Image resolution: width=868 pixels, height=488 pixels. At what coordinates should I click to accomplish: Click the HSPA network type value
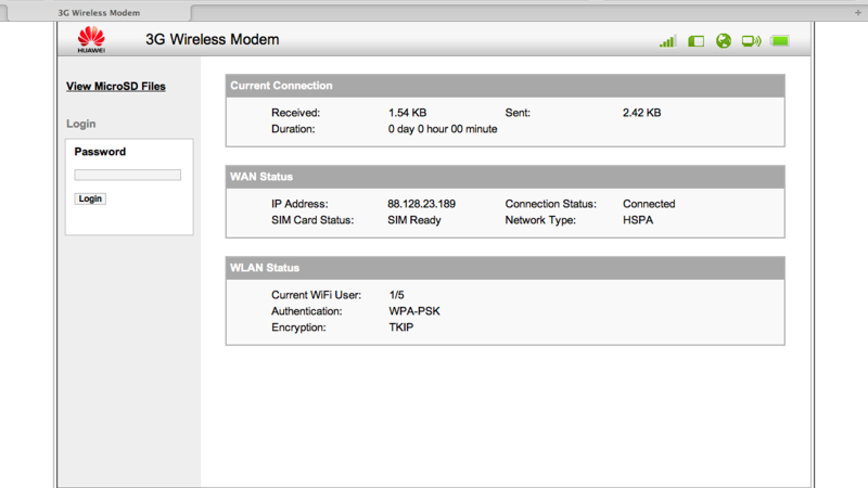coord(637,220)
